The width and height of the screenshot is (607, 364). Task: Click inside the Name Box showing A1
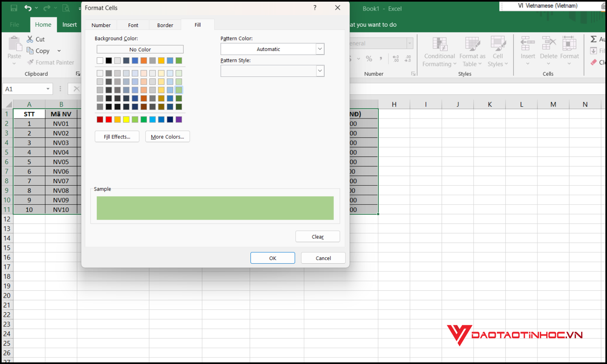click(24, 89)
